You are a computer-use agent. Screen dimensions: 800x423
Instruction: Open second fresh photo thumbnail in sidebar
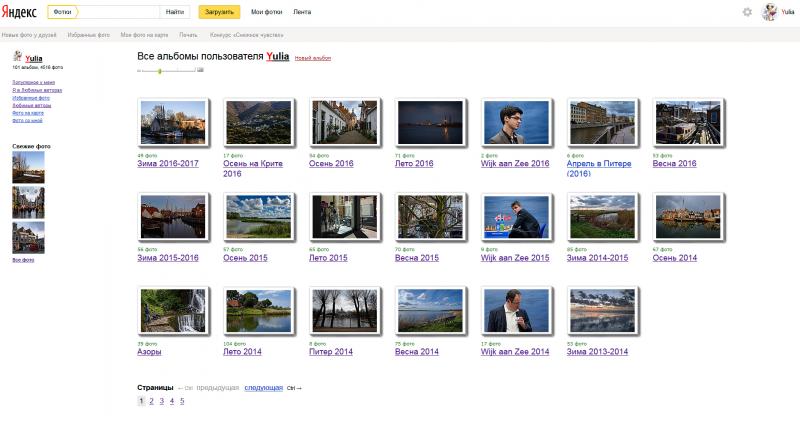coord(29,202)
